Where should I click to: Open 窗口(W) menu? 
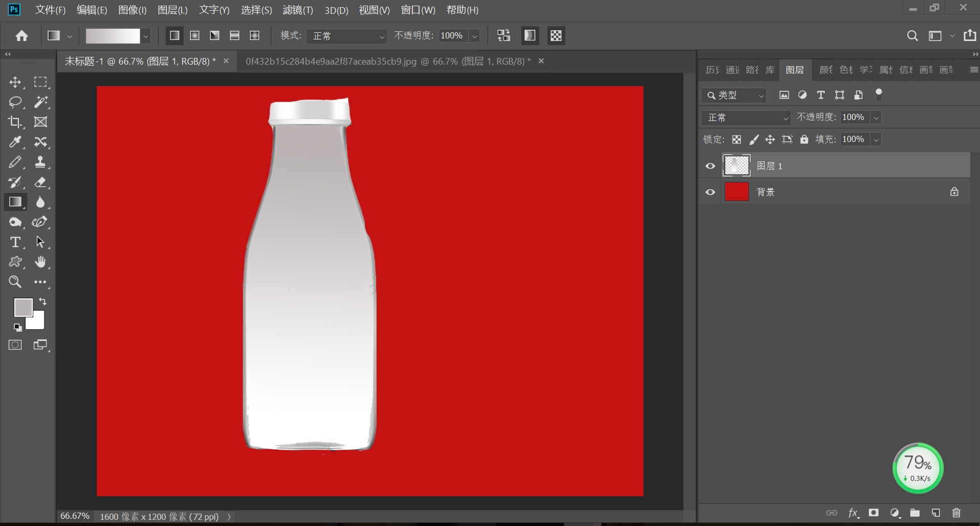(x=418, y=10)
